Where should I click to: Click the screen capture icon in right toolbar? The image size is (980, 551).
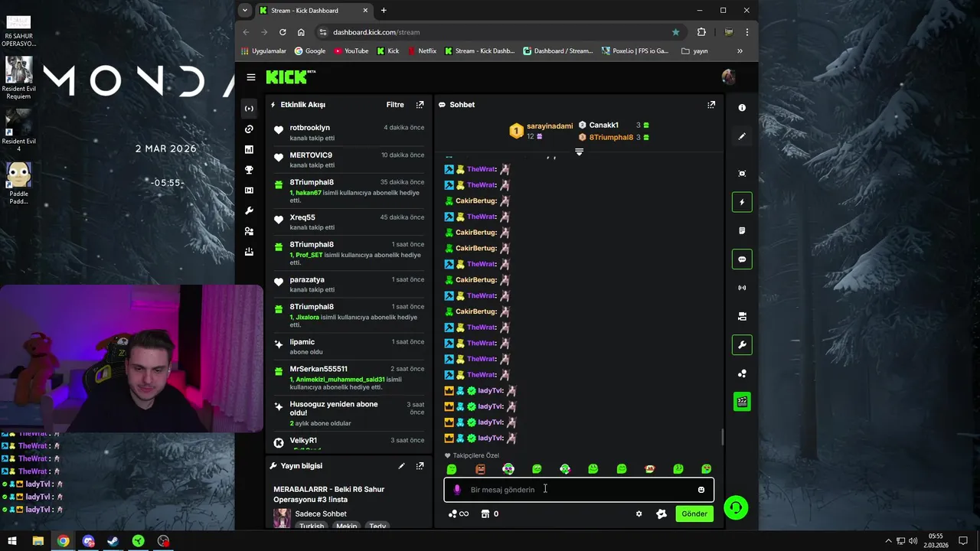point(742,174)
